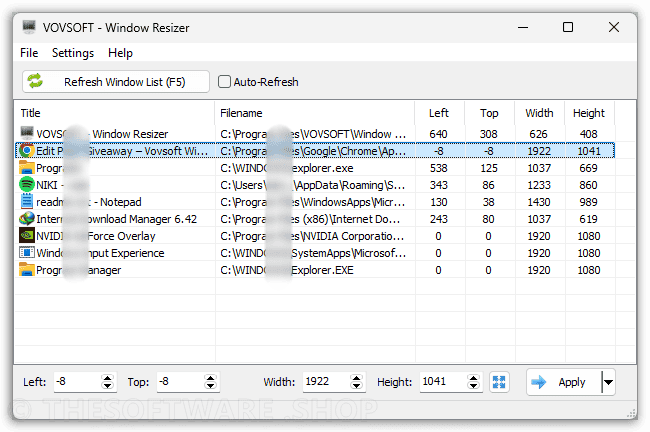Click the Height value 1041 in list
This screenshot has width=650, height=432.
[589, 151]
